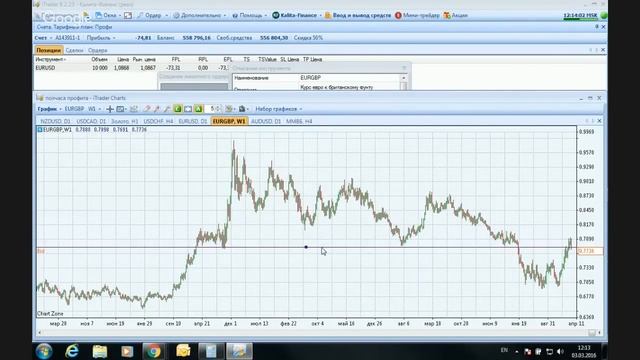Viewport: 640px width, 360px height.
Task: Expand the Счет account dropdown
Action: 44,38
